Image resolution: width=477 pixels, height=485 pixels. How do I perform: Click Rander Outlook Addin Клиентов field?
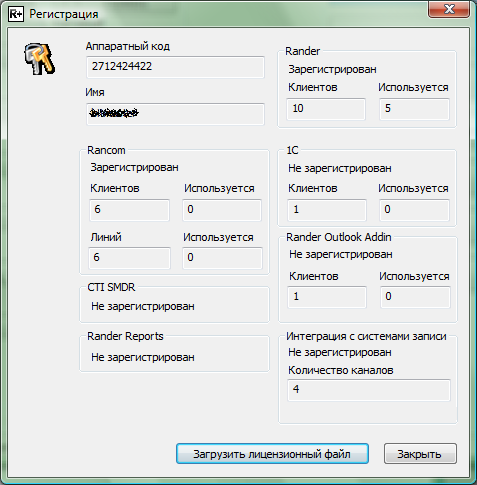327,297
